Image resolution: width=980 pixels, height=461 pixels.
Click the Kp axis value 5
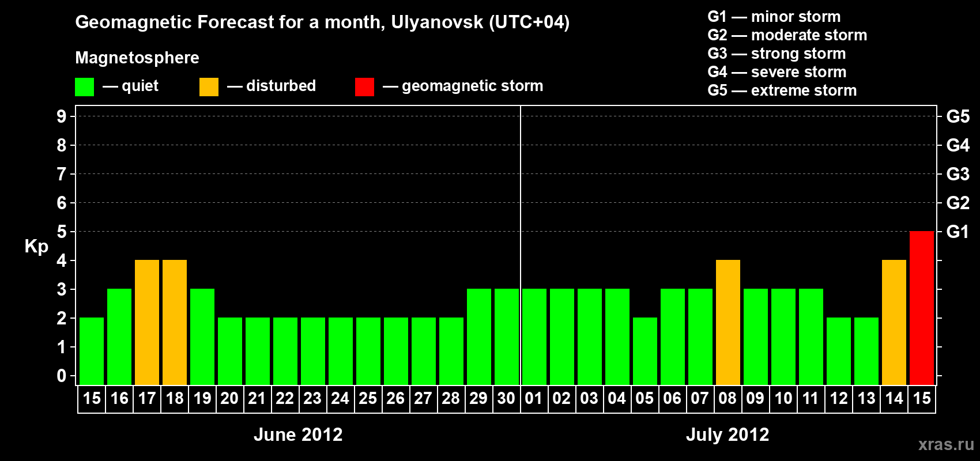pyautogui.click(x=62, y=232)
